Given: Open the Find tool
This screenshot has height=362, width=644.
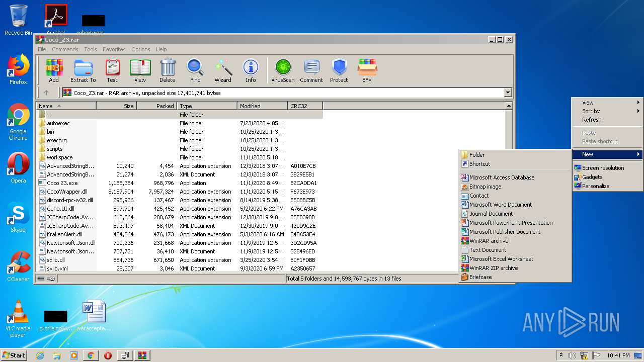Looking at the screenshot, I should click(x=195, y=70).
